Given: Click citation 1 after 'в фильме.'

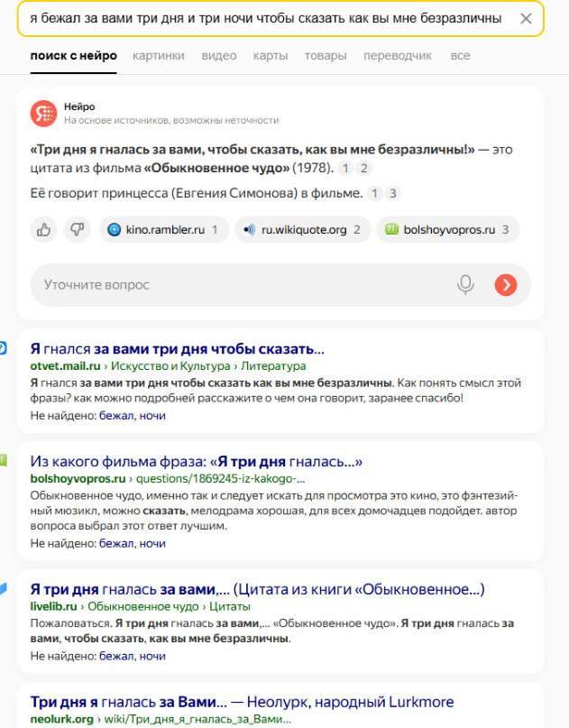Looking at the screenshot, I should (x=374, y=193).
